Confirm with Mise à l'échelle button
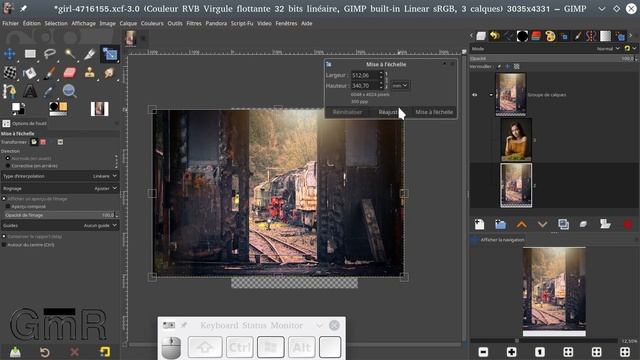Viewport: 640px width, 360px height. click(x=434, y=112)
